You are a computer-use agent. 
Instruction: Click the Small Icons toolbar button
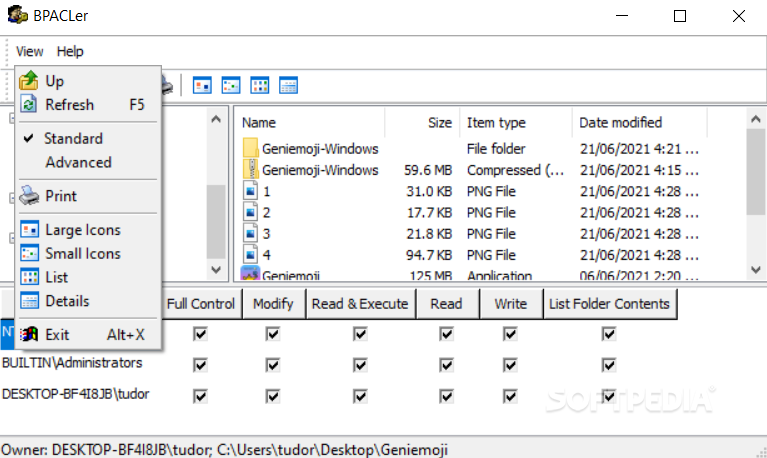tap(231, 85)
